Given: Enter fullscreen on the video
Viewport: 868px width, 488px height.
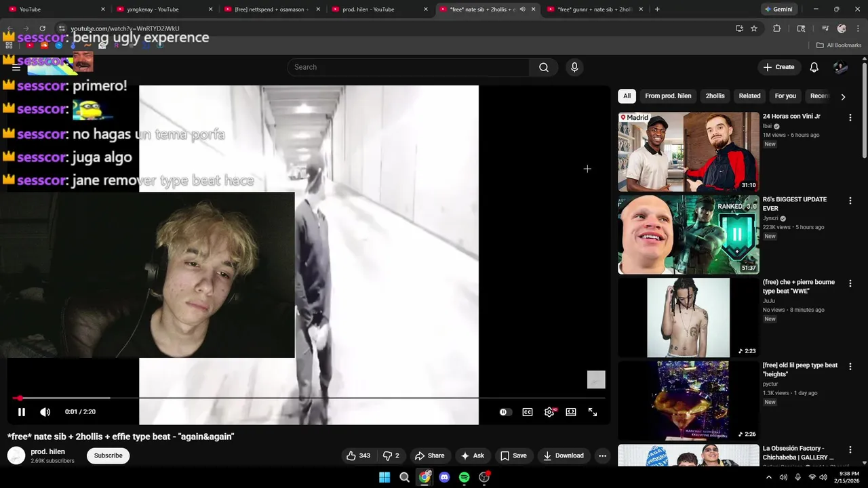Looking at the screenshot, I should tap(593, 412).
